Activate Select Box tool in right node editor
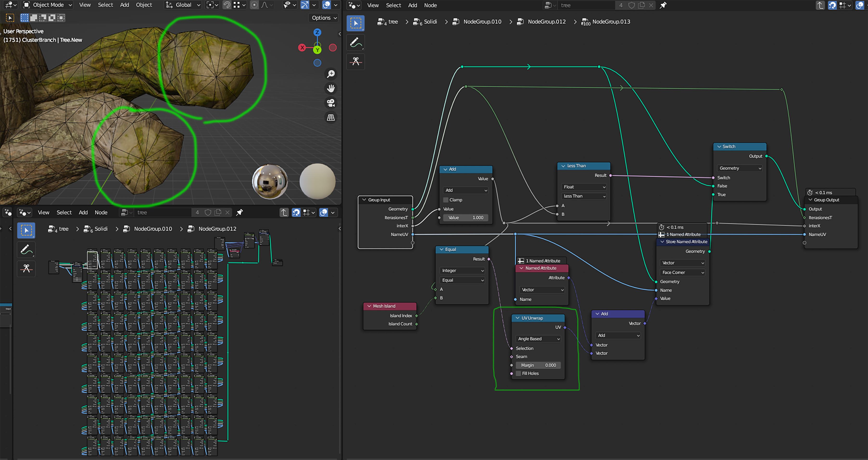The image size is (868, 460). tap(355, 23)
